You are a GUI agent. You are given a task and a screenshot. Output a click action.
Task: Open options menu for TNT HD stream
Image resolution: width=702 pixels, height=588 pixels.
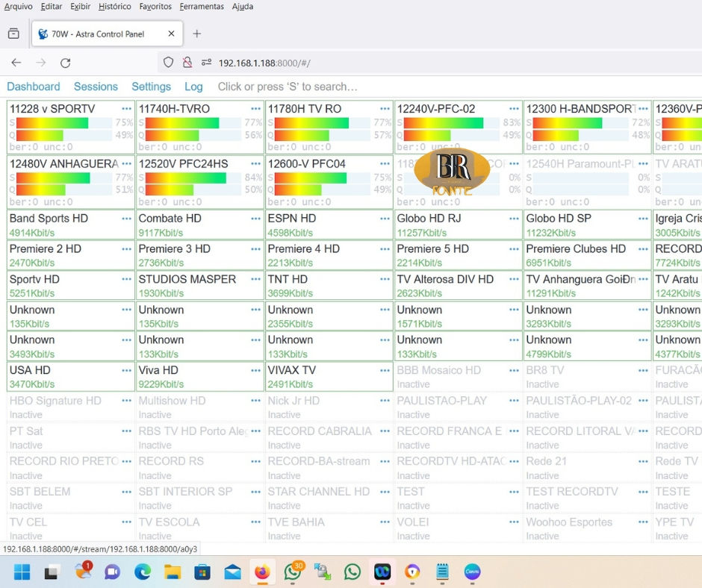[385, 279]
